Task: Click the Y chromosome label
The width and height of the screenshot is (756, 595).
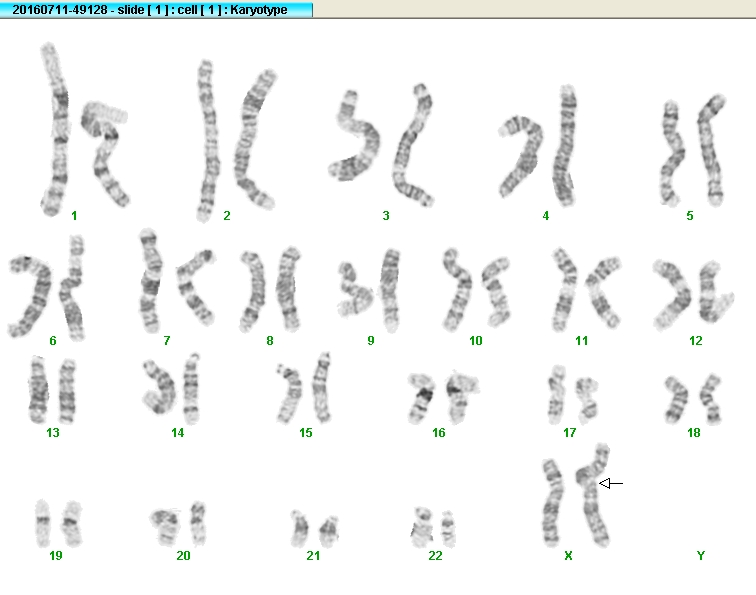Action: 701,555
